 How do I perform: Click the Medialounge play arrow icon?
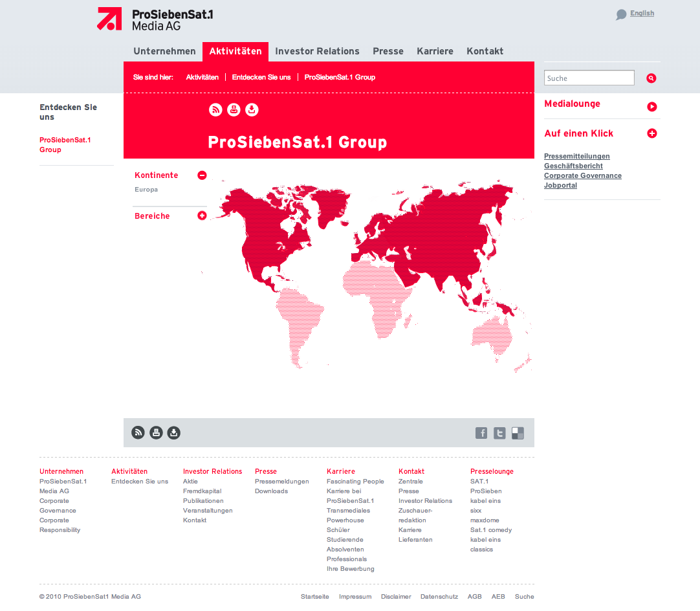(651, 107)
